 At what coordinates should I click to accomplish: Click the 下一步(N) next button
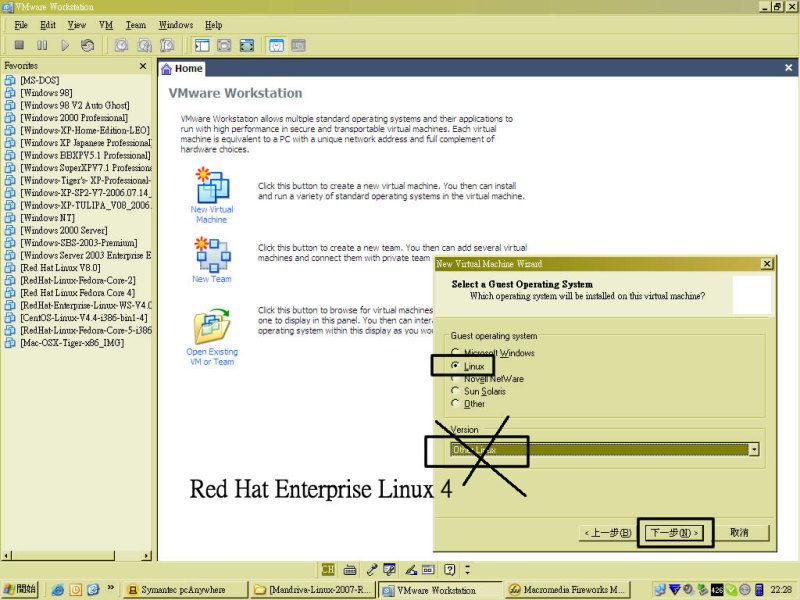point(674,533)
